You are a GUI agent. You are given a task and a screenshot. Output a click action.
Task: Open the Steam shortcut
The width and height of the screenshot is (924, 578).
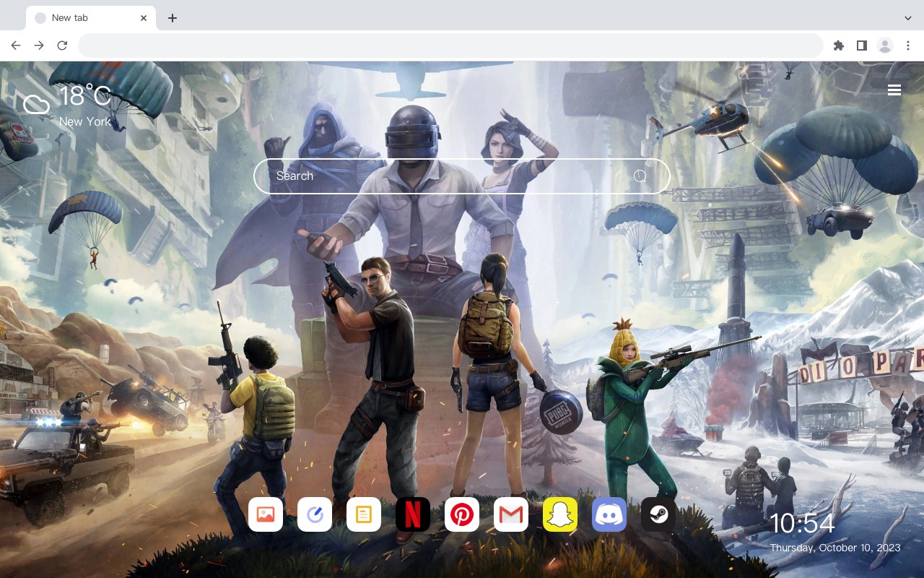coord(658,514)
